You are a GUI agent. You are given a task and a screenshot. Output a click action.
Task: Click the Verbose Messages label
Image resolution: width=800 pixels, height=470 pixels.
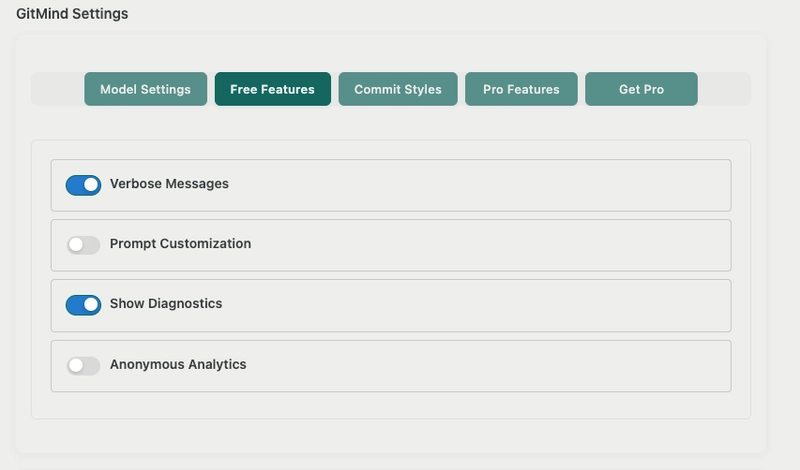(169, 184)
